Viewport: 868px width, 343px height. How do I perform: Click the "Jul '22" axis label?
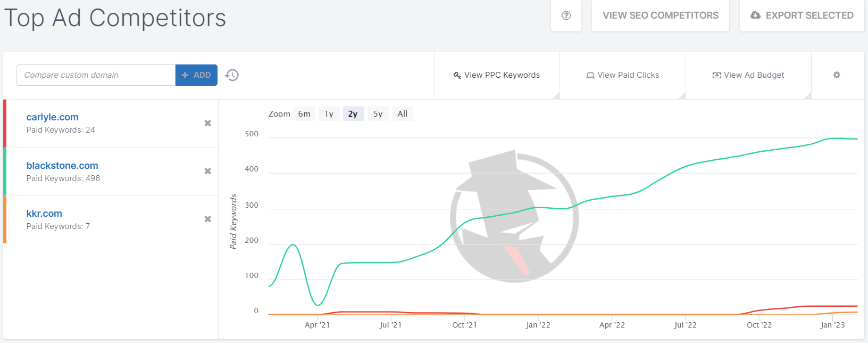[685, 325]
